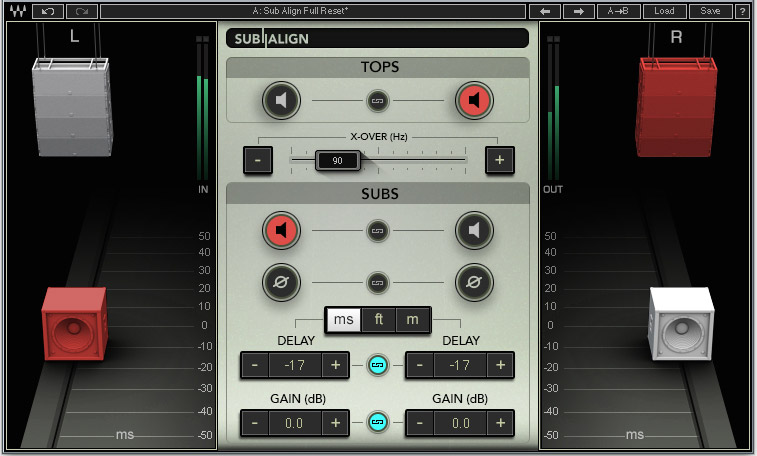This screenshot has width=757, height=456.
Task: Open the Save preset menu
Action: click(x=710, y=11)
